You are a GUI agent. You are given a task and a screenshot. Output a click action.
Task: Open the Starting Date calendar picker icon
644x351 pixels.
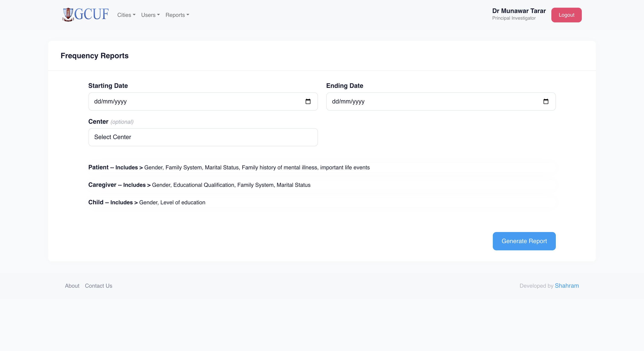[x=308, y=101]
